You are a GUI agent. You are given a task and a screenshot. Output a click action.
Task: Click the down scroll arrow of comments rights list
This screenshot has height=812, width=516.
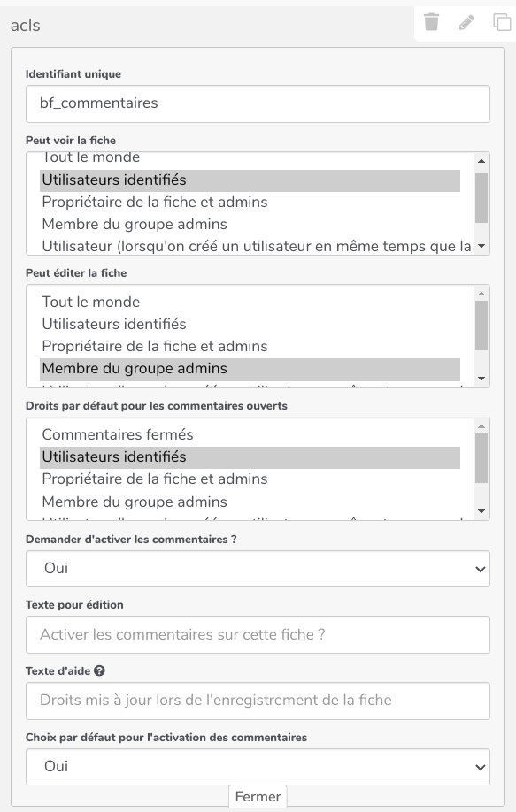[x=483, y=509]
